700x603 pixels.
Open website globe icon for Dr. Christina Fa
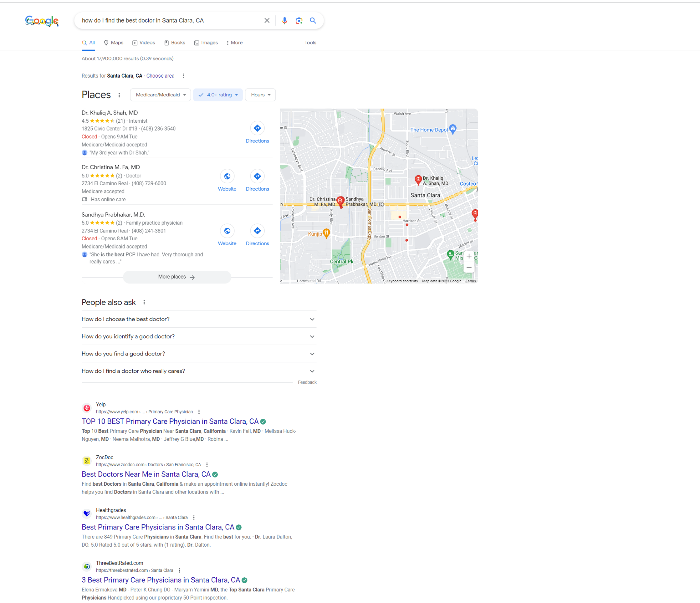(x=227, y=176)
